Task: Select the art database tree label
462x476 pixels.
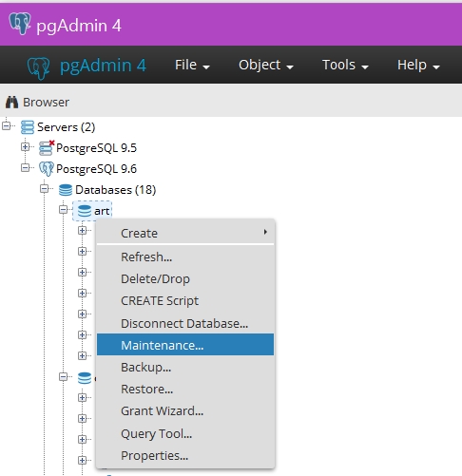Action: tap(102, 211)
